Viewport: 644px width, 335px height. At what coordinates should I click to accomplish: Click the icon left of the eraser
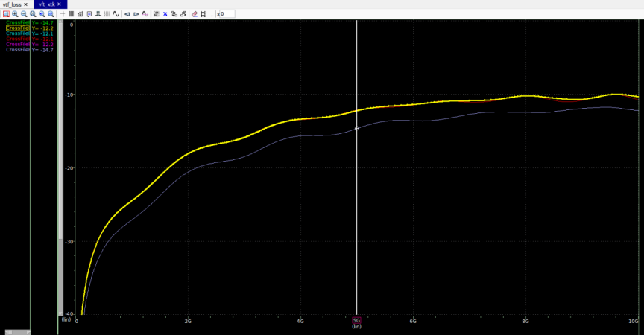183,14
